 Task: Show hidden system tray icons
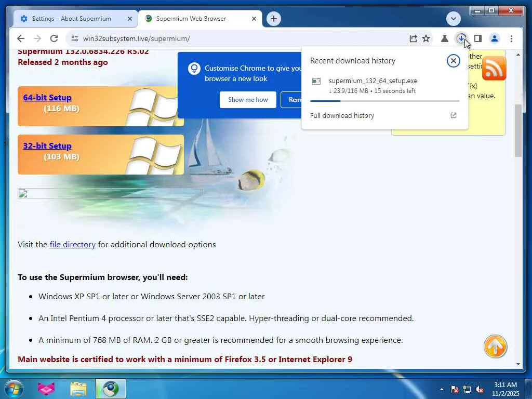click(442, 390)
